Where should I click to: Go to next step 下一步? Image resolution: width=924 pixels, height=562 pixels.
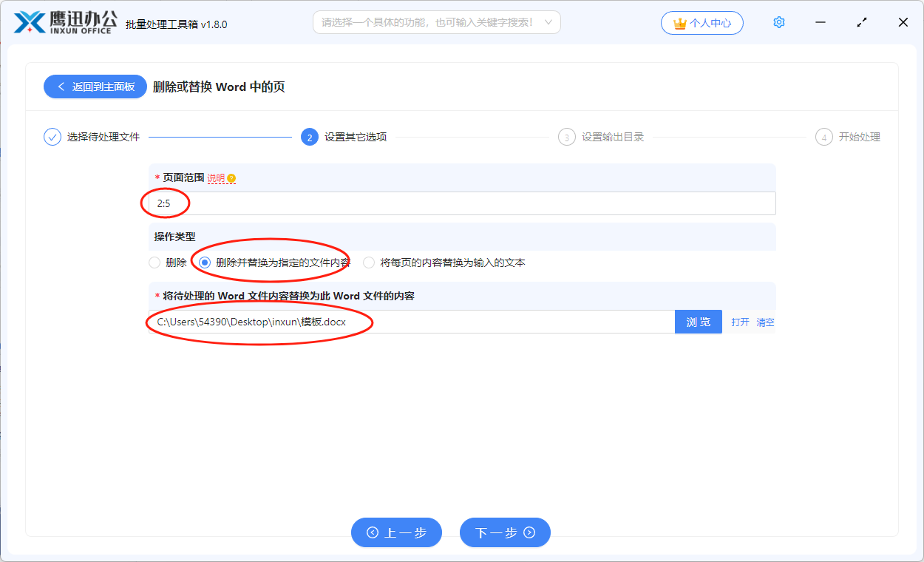pyautogui.click(x=505, y=532)
